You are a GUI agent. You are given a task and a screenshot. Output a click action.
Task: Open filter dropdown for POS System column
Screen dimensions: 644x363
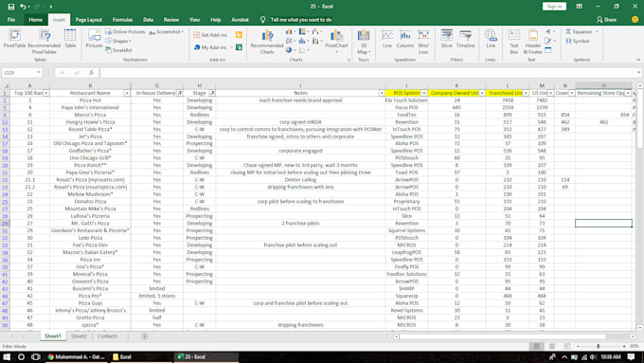click(424, 93)
